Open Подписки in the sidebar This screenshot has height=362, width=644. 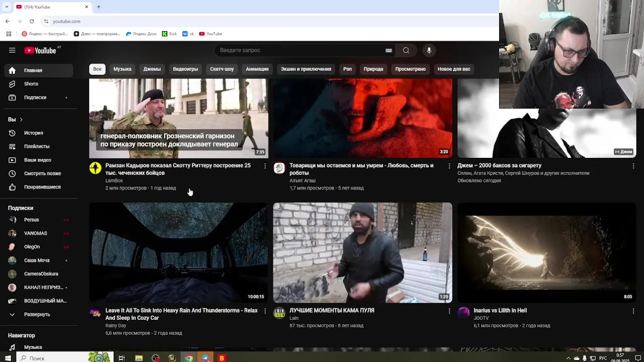pyautogui.click(x=39, y=98)
